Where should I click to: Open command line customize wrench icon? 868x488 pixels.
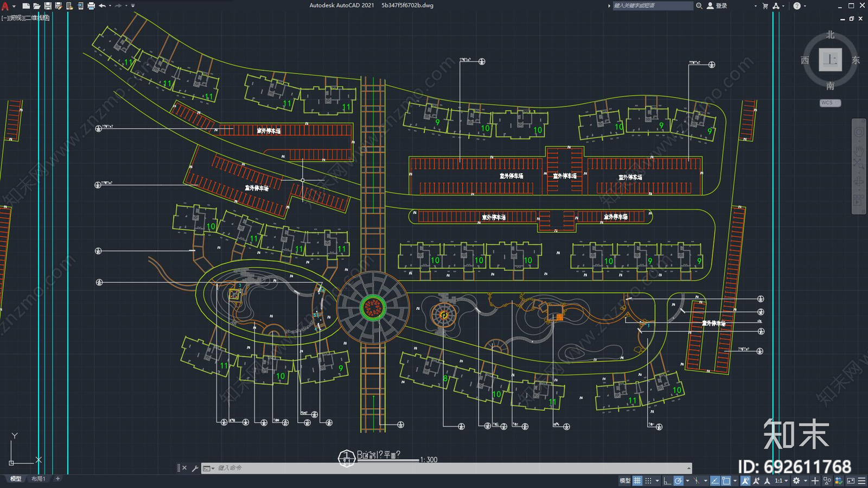click(x=195, y=468)
